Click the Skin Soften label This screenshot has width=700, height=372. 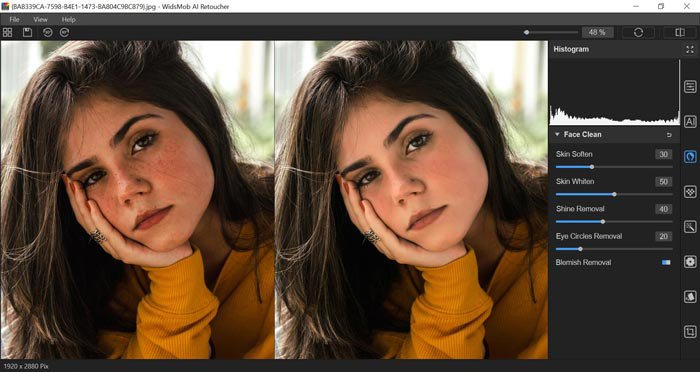click(x=574, y=154)
